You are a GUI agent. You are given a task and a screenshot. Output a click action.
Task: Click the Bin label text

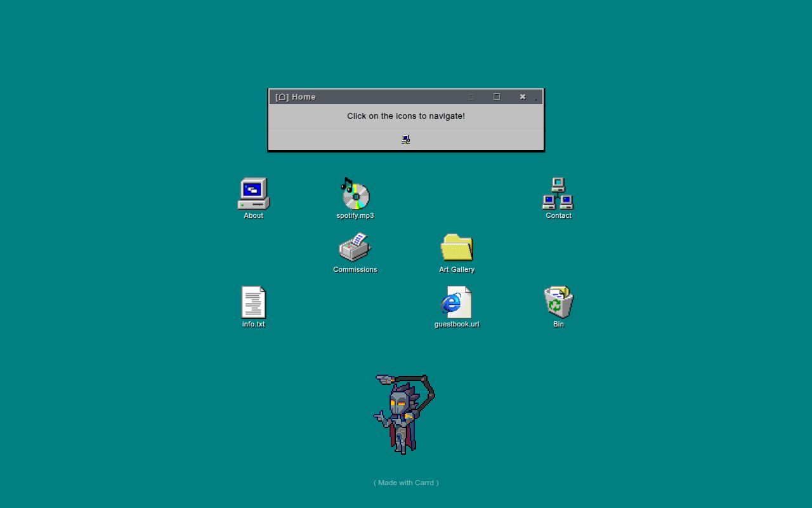558,324
